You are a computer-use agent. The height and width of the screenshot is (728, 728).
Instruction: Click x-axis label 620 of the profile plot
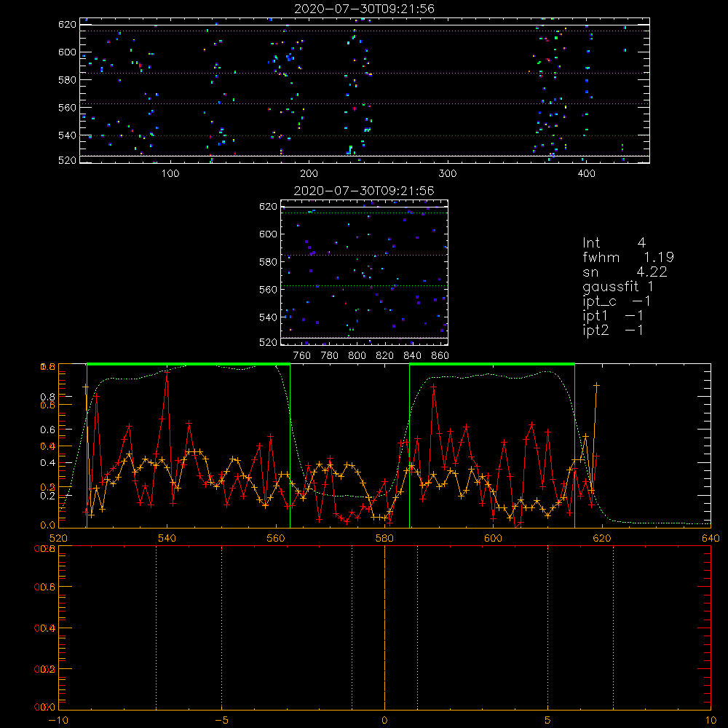pyautogui.click(x=602, y=539)
